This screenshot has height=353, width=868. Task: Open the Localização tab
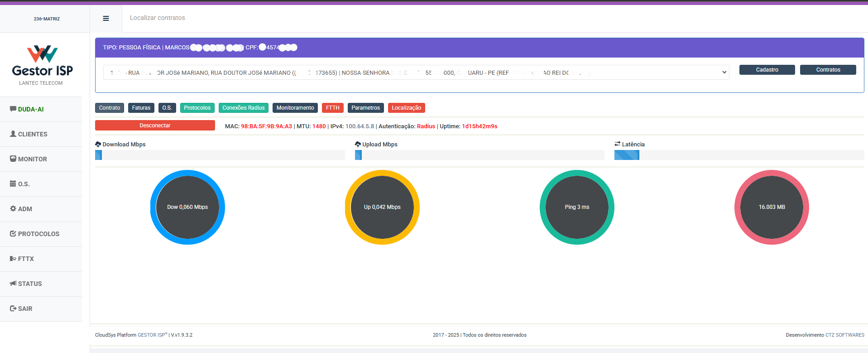406,108
